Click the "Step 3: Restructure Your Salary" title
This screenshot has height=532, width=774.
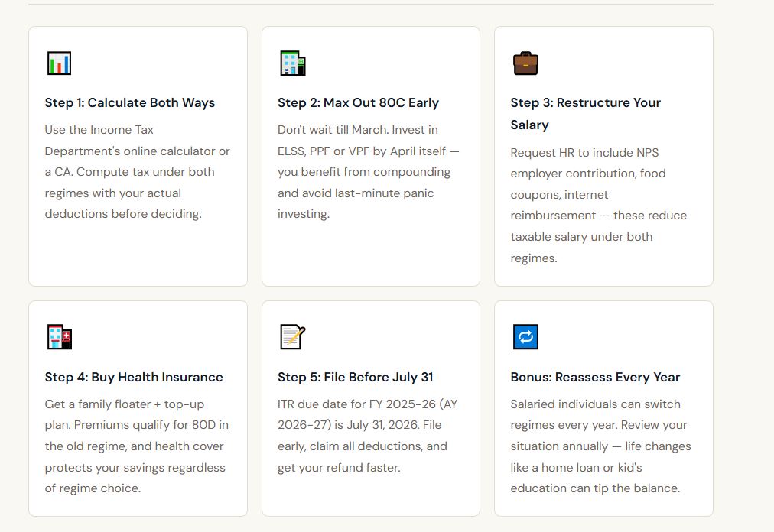(586, 113)
